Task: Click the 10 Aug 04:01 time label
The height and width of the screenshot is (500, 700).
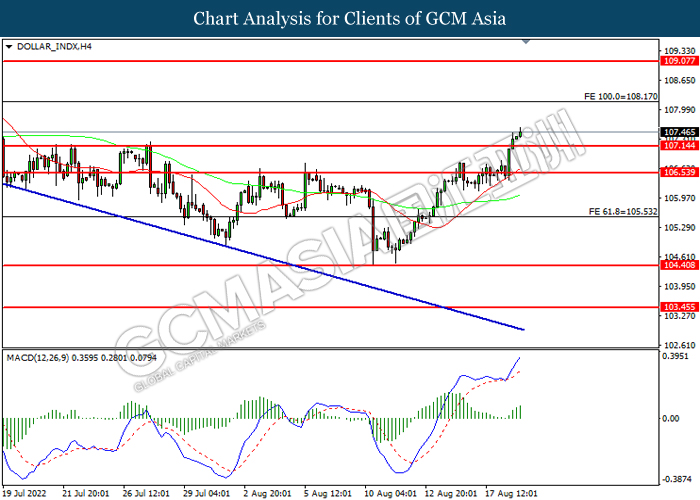Action: coord(391,493)
